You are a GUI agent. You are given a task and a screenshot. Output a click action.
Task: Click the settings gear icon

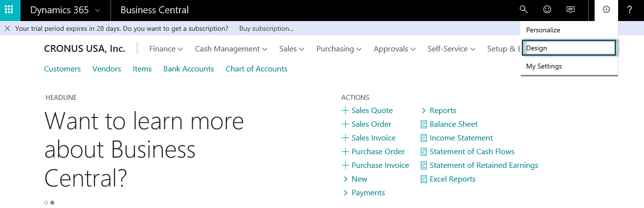pos(606,10)
